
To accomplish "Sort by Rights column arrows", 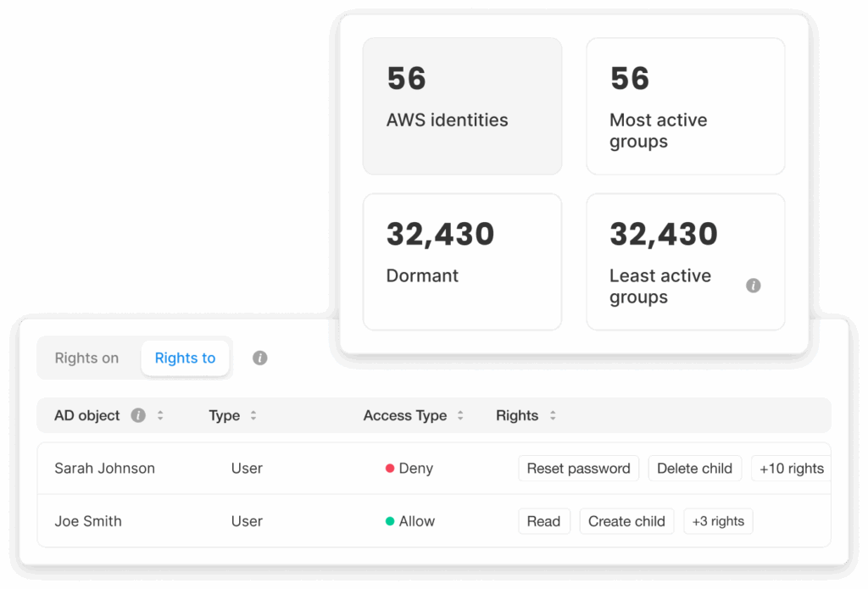I will point(553,415).
